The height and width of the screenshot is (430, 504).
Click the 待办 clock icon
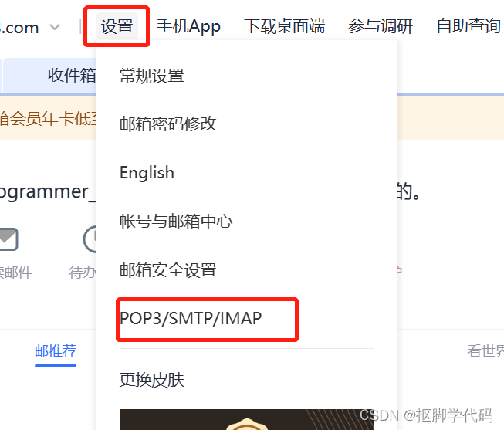[90, 239]
